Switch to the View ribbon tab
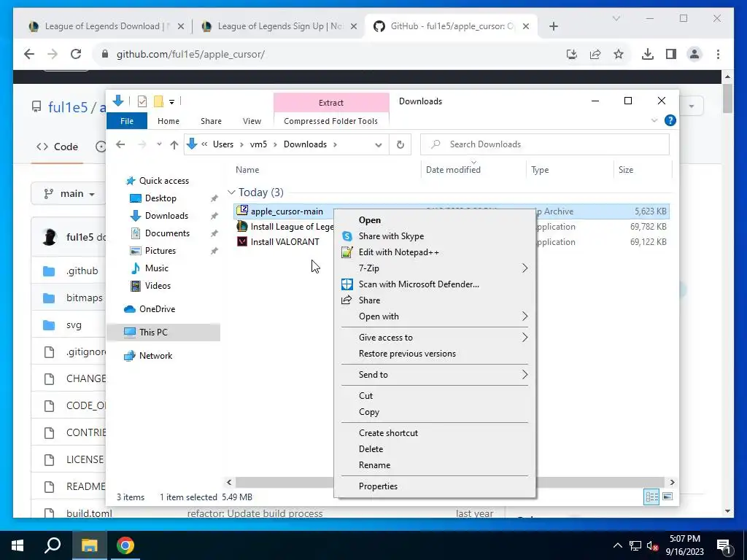 (252, 121)
